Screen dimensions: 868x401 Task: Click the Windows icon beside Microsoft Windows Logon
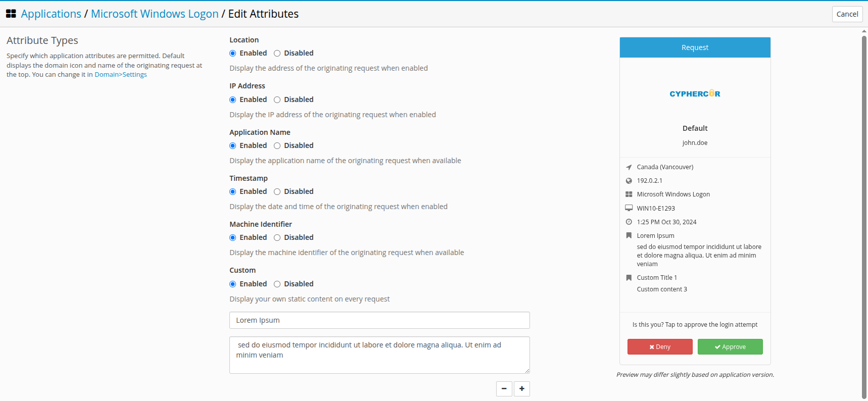pos(629,194)
